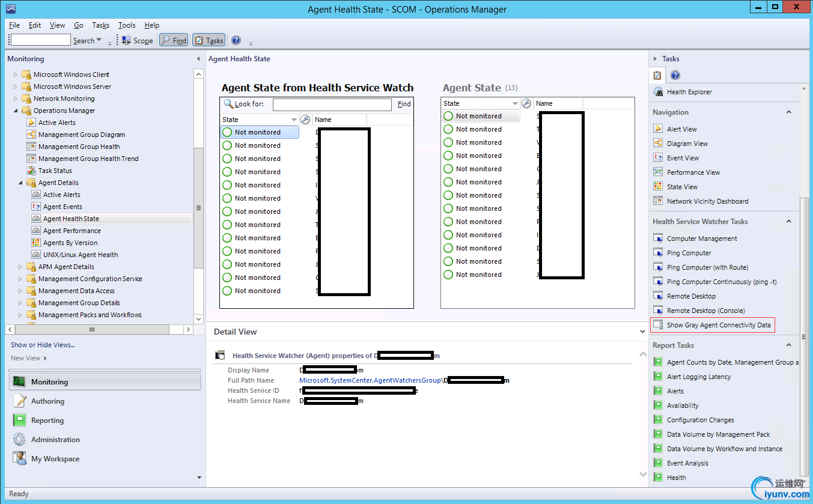This screenshot has height=504, width=813.
Task: Toggle the Find bar button
Action: [x=174, y=40]
